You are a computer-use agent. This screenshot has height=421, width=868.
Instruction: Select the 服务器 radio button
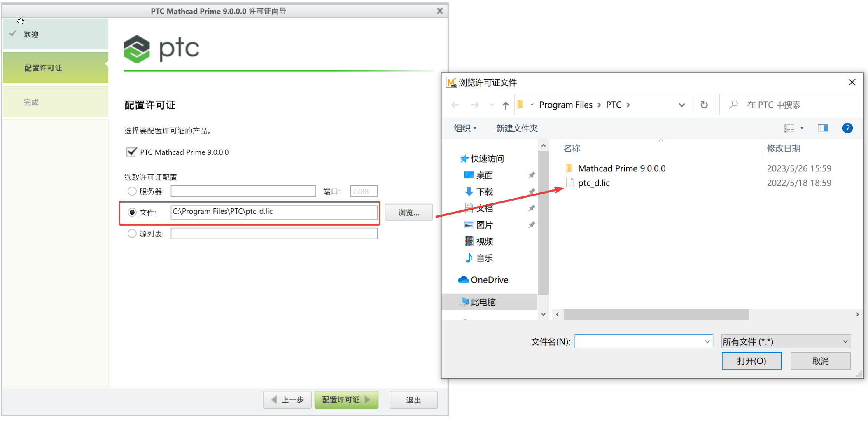click(132, 191)
